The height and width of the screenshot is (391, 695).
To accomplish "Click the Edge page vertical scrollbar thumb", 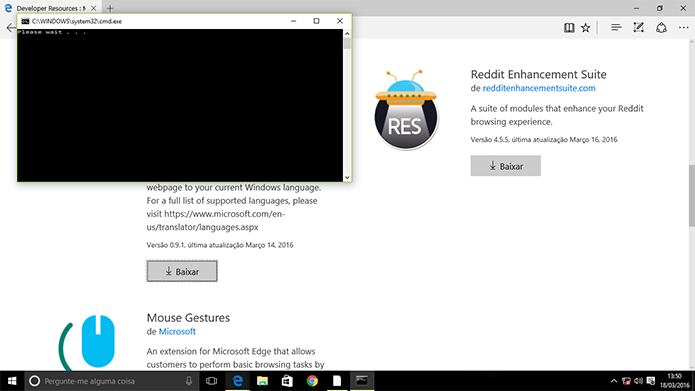I will pos(691,195).
